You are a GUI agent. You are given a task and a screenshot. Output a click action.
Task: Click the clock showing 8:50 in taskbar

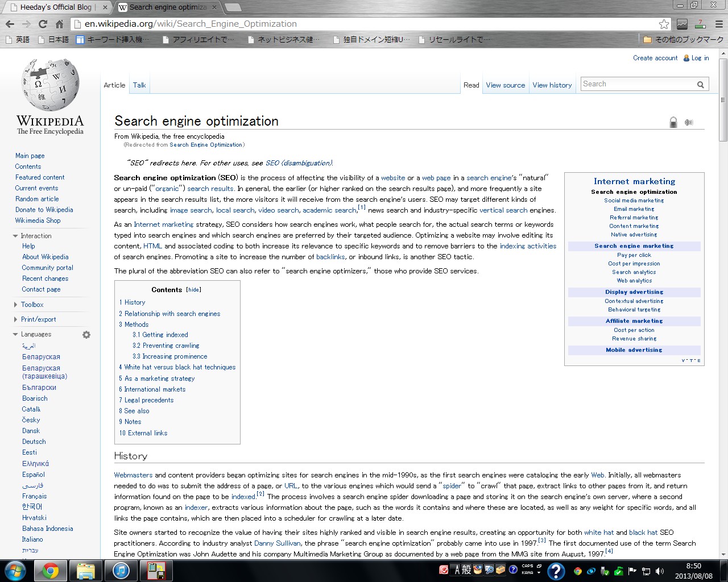694,571
